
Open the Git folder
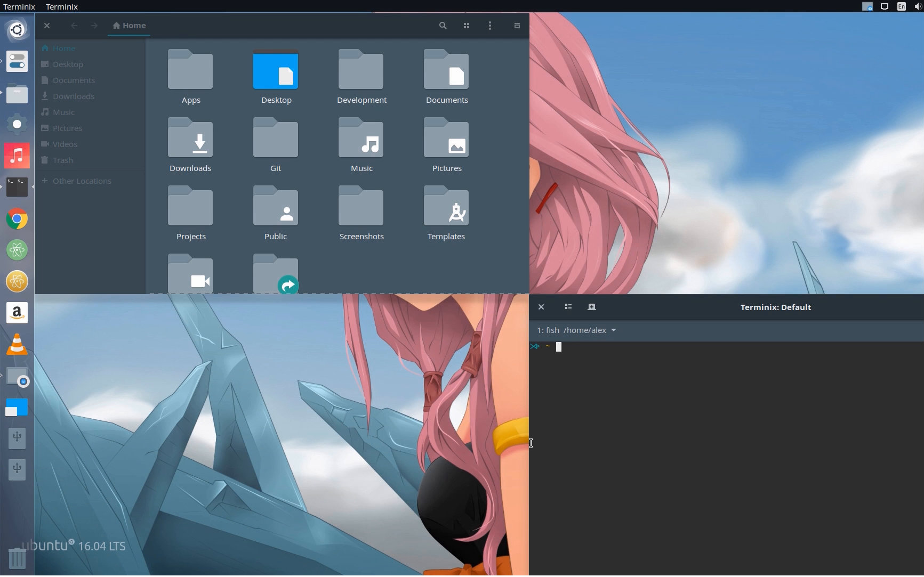(x=276, y=138)
